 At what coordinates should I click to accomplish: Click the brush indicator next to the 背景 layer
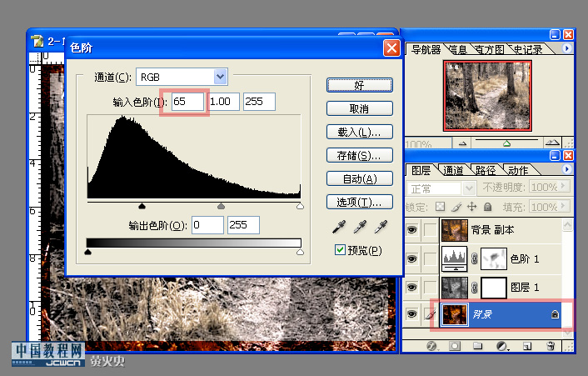click(431, 314)
